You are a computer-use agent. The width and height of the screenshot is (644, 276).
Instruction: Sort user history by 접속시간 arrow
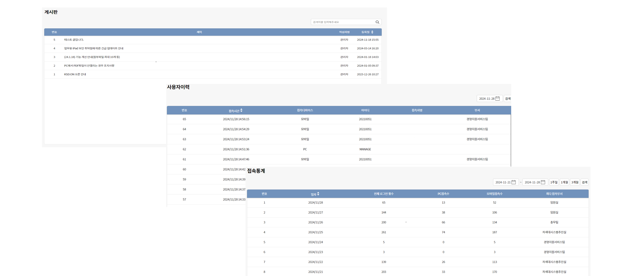click(241, 110)
